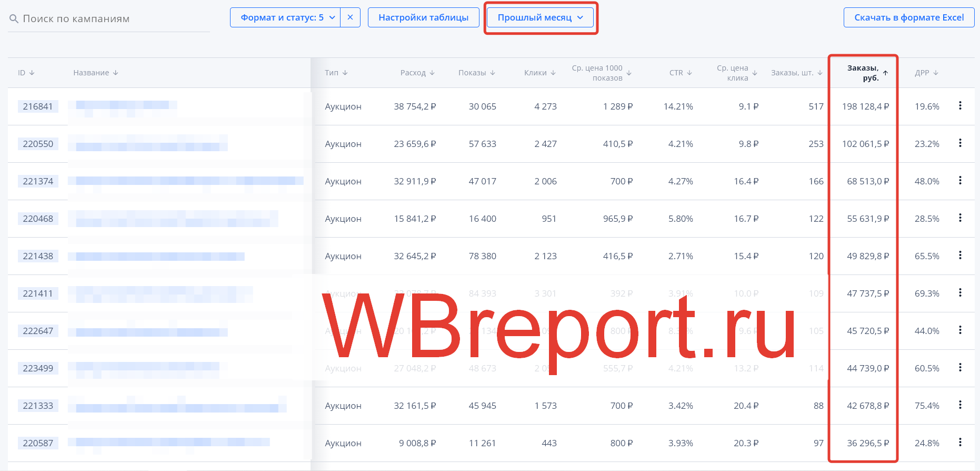Select campaign ID 223499

[38, 368]
